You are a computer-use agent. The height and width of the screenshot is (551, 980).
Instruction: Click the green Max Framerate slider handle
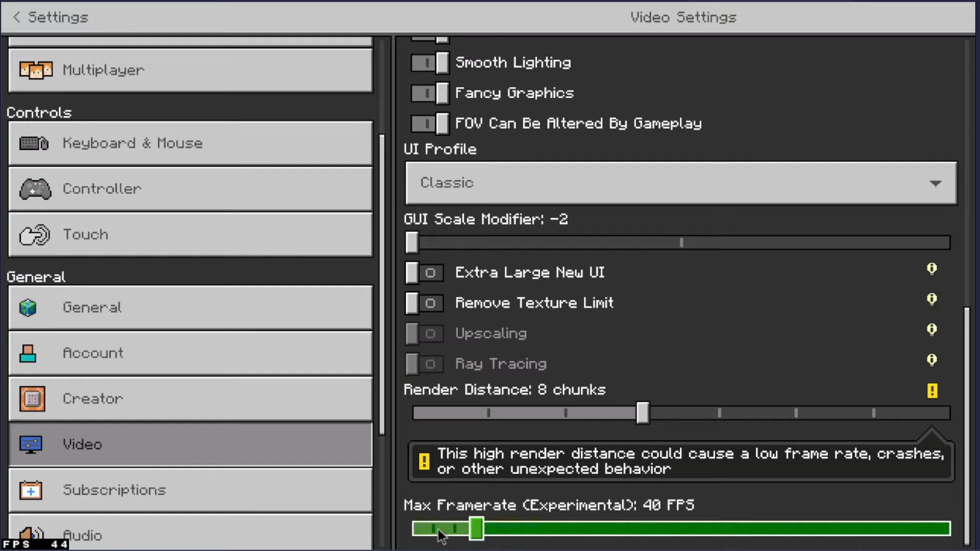pos(476,528)
